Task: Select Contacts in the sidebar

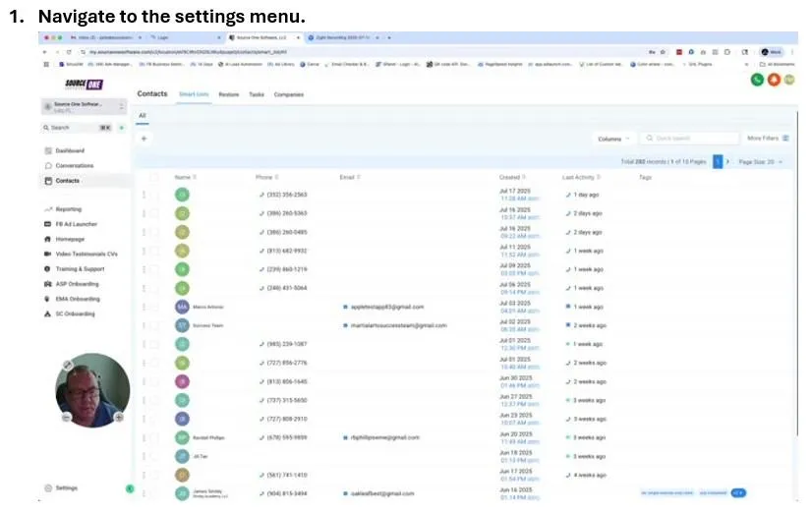Action: (62, 181)
